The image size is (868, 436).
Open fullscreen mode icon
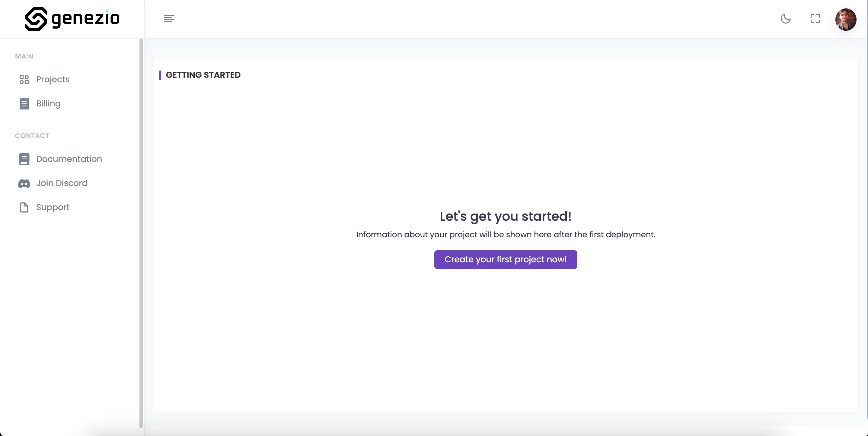pyautogui.click(x=815, y=19)
